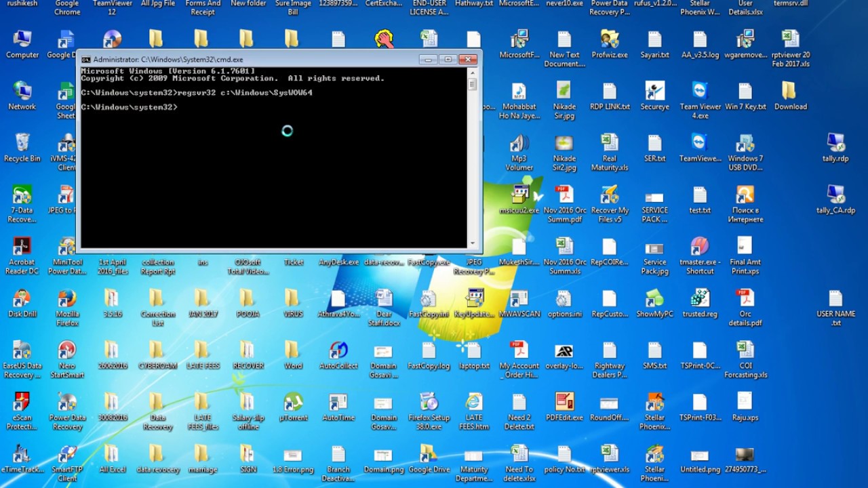The image size is (868, 488).
Task: Open AutoTime desktop shortcut
Action: (x=338, y=407)
